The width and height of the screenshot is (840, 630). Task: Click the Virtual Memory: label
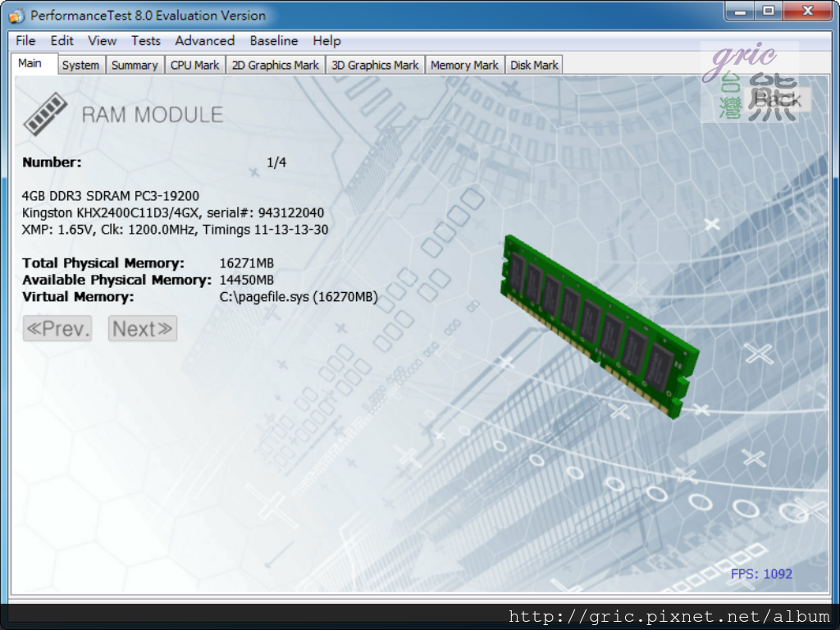click(x=78, y=297)
